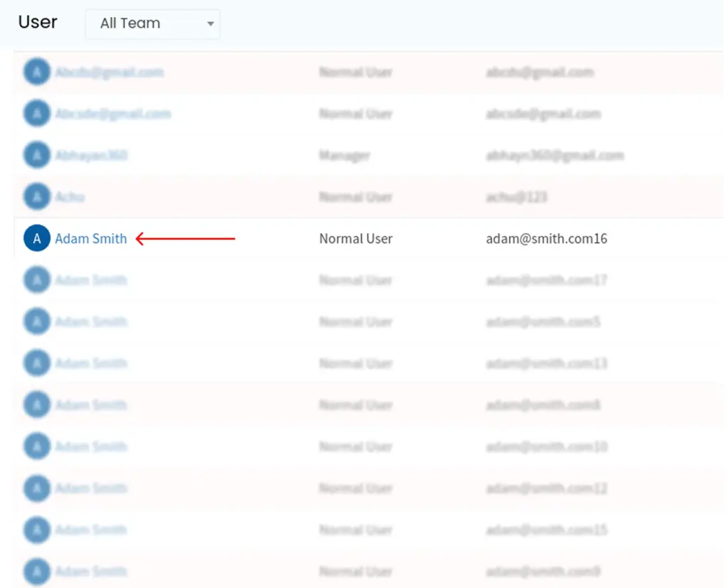Open Adam Smith link in adam@smith.com15 row
The width and height of the screenshot is (728, 588).
91,530
